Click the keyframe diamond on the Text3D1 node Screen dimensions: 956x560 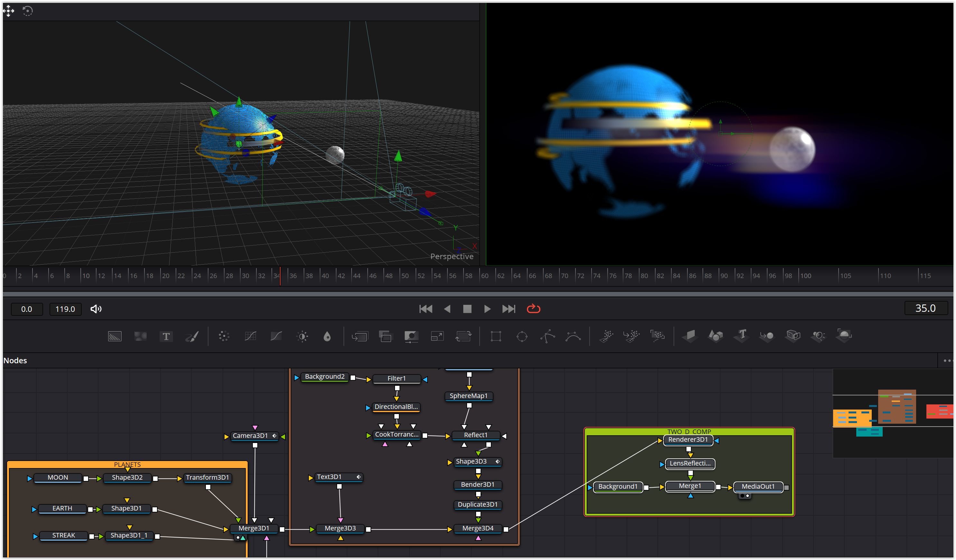click(358, 477)
